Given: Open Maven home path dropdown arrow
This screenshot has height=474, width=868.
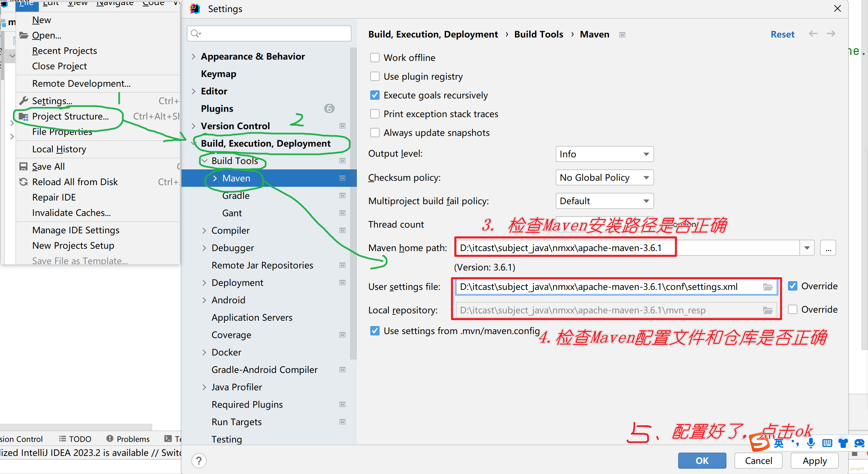Looking at the screenshot, I should tap(807, 248).
